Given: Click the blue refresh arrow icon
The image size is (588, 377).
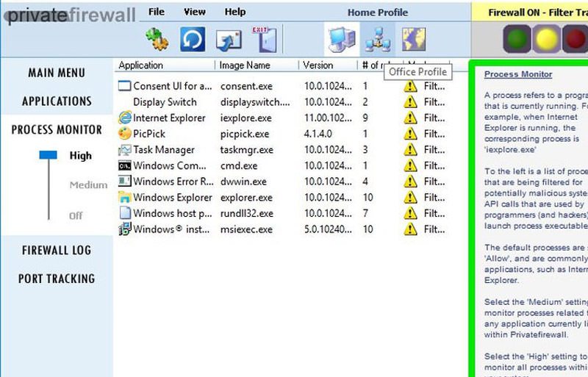Looking at the screenshot, I should [193, 40].
